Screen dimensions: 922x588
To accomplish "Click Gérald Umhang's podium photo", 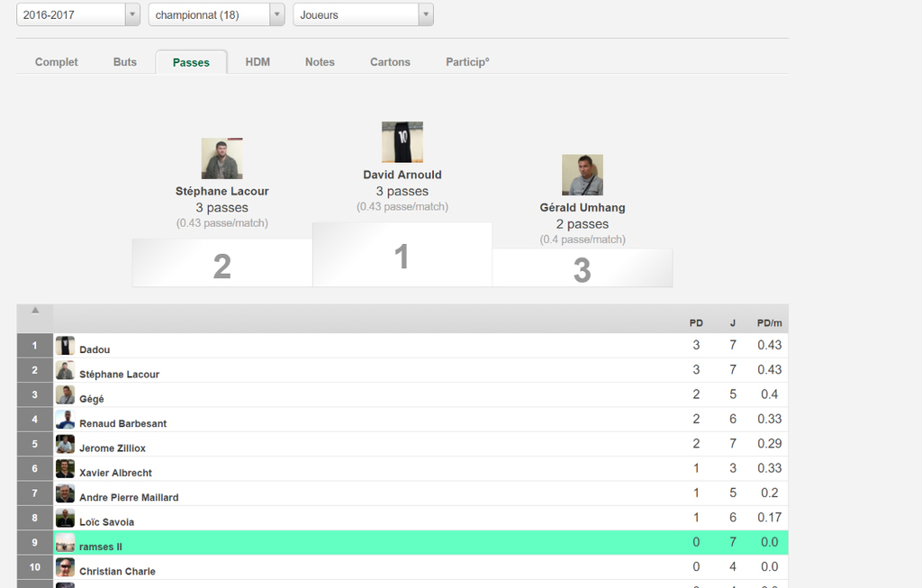I will click(x=582, y=175).
